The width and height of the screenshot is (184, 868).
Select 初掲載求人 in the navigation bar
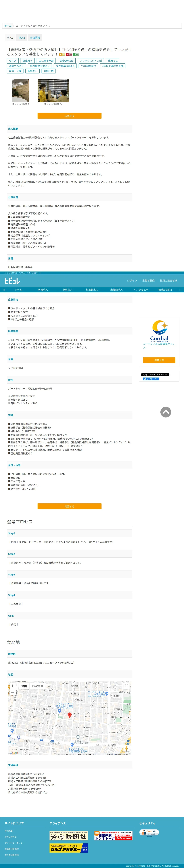(92, 290)
